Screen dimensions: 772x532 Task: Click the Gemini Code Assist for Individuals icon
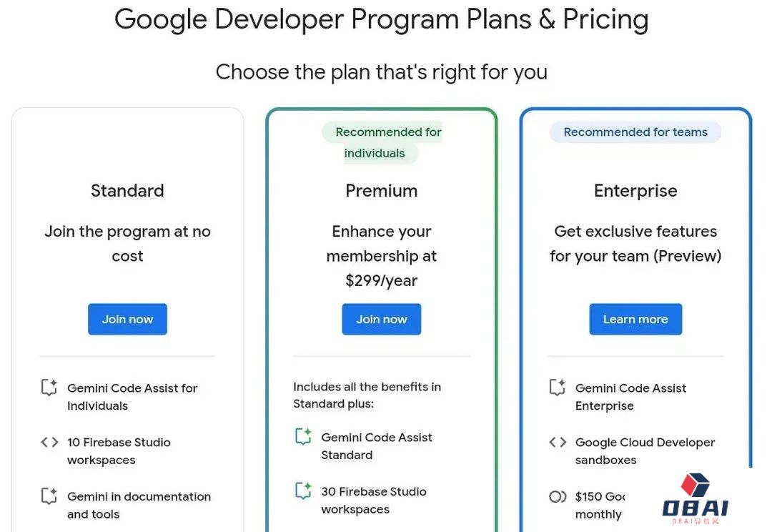coord(49,388)
